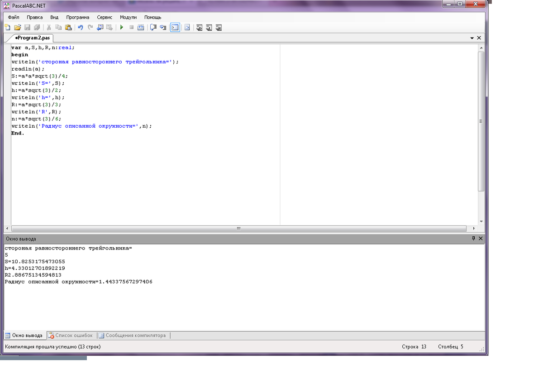The image size is (543, 392).
Task: Click the Open file folder icon
Action: click(x=17, y=28)
